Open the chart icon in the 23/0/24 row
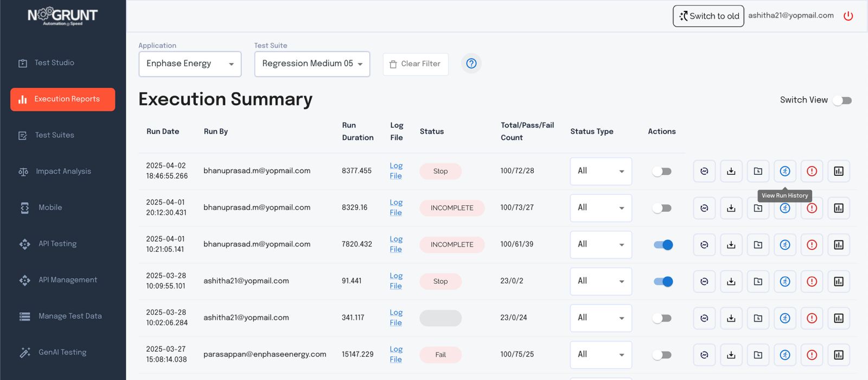 (839, 318)
